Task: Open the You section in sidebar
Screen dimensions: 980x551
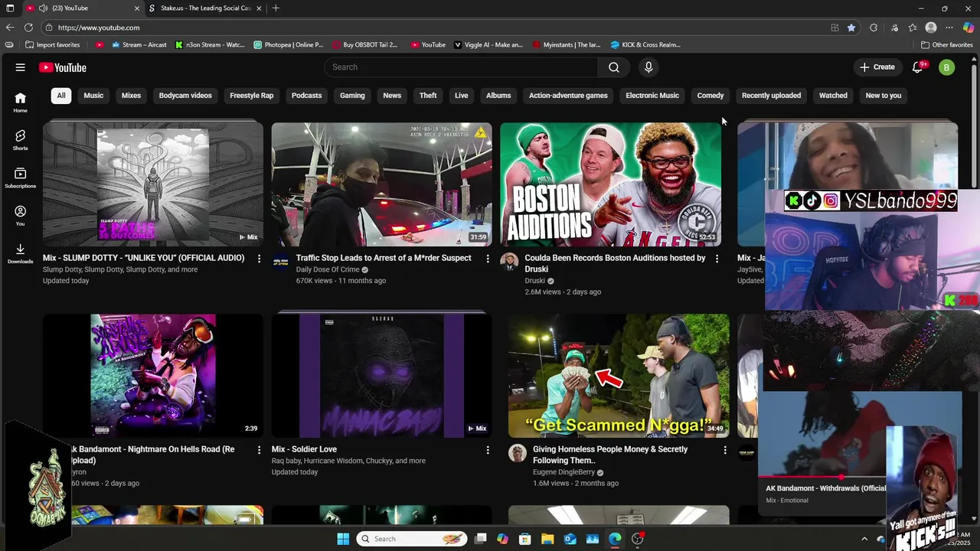Action: [20, 215]
